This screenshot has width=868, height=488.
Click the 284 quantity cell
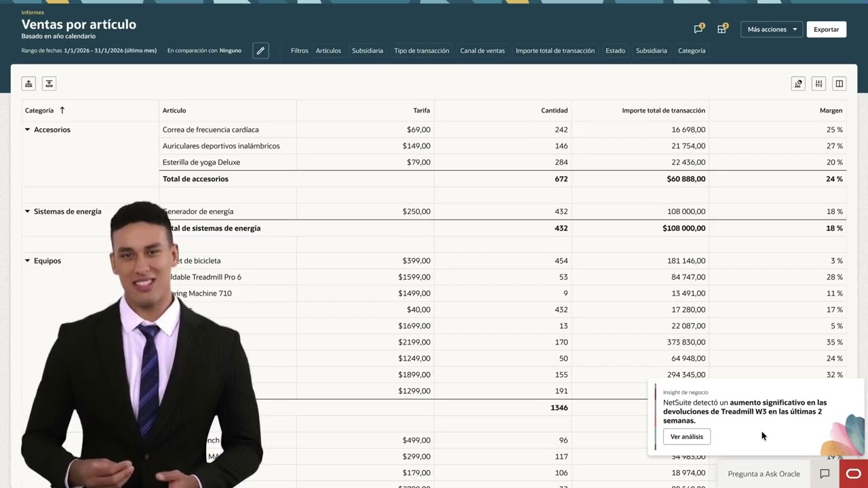(561, 162)
